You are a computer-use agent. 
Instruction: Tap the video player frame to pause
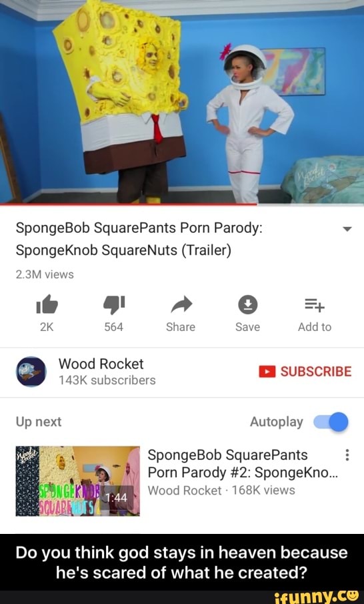click(x=182, y=101)
